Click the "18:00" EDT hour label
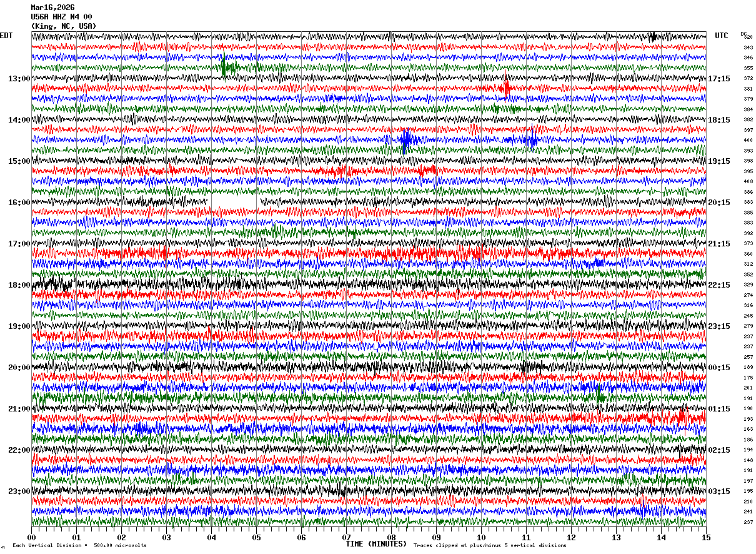Screen dimensions: 756x554 point(19,285)
